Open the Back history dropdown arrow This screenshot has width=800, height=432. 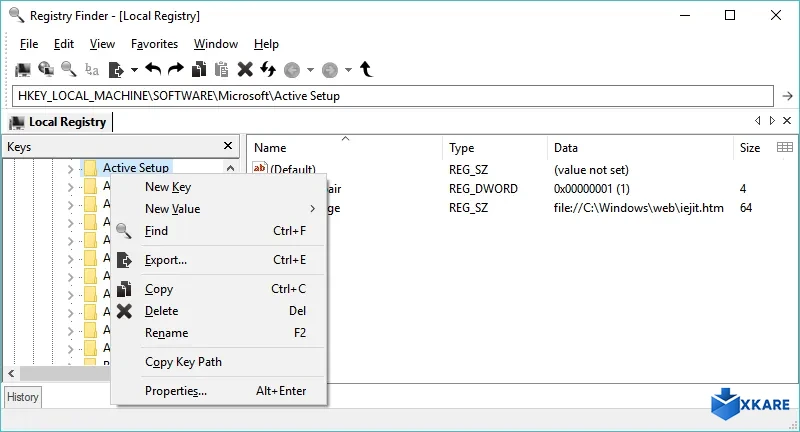click(310, 70)
